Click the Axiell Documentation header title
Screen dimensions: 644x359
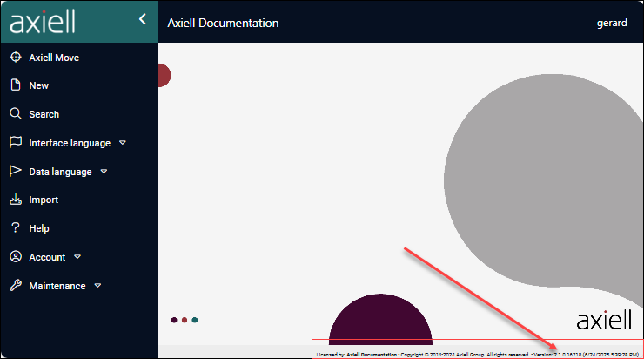[223, 23]
